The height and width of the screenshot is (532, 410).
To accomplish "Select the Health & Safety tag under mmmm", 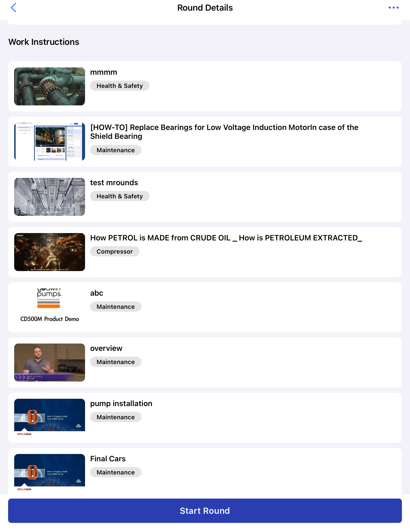I will [x=120, y=86].
